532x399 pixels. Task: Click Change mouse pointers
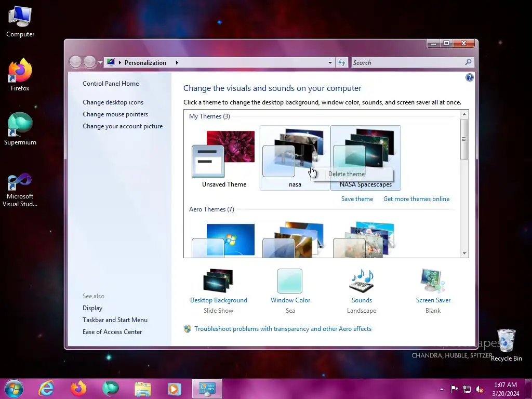click(x=115, y=114)
